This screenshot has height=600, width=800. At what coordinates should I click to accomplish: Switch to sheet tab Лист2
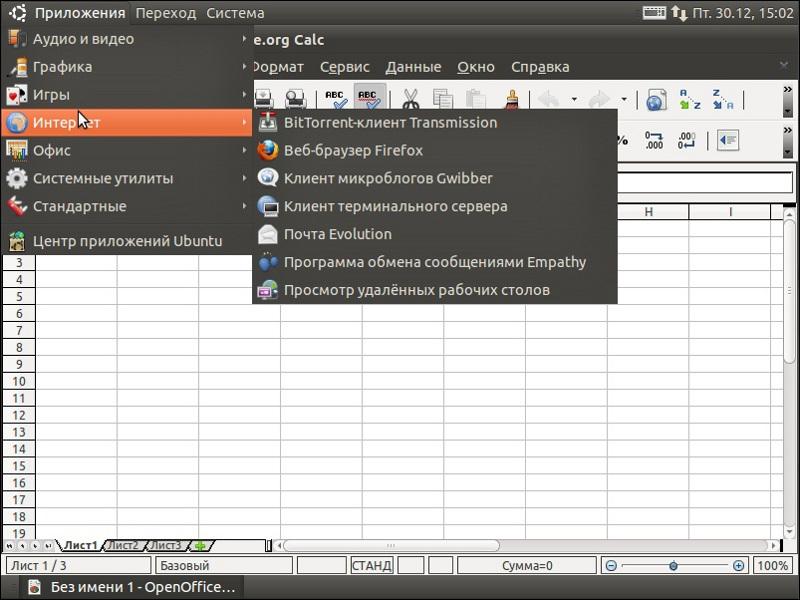(x=123, y=545)
